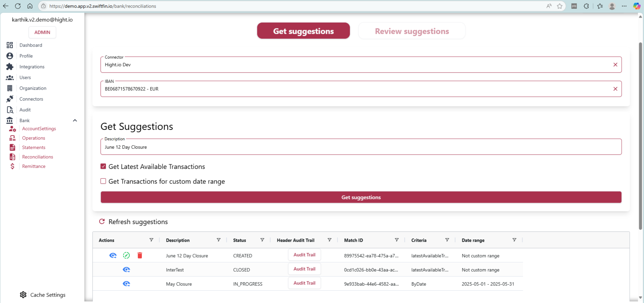Click the Refresh suggestions icon

[102, 222]
